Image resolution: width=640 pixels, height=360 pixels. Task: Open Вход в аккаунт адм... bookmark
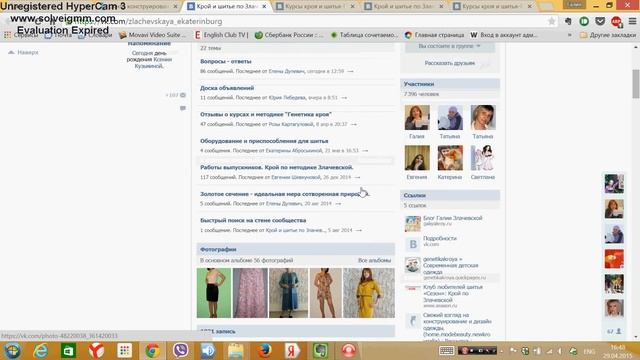[x=504, y=35]
